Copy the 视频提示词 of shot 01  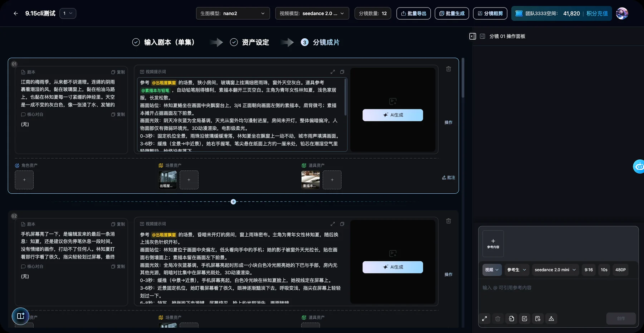click(342, 72)
